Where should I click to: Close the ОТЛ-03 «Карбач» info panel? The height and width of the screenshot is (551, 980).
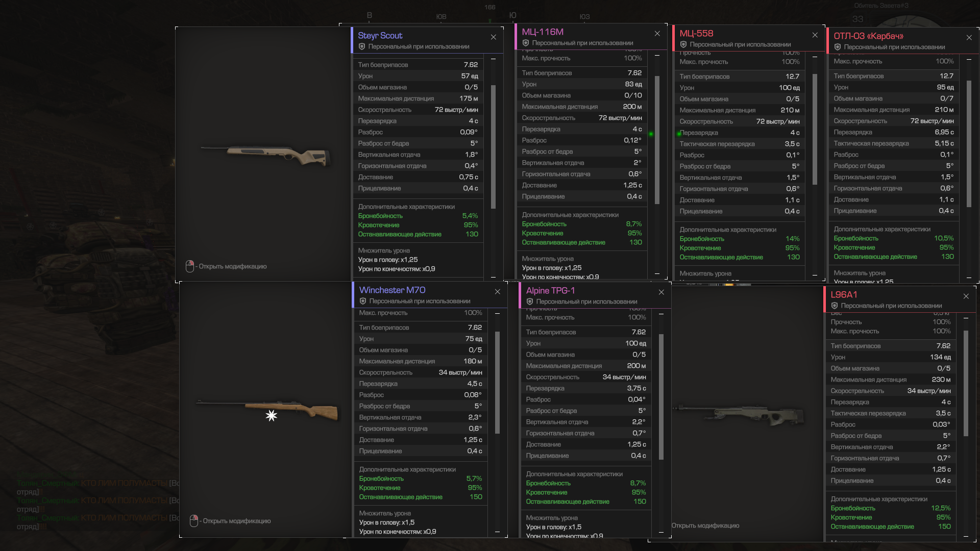point(969,38)
